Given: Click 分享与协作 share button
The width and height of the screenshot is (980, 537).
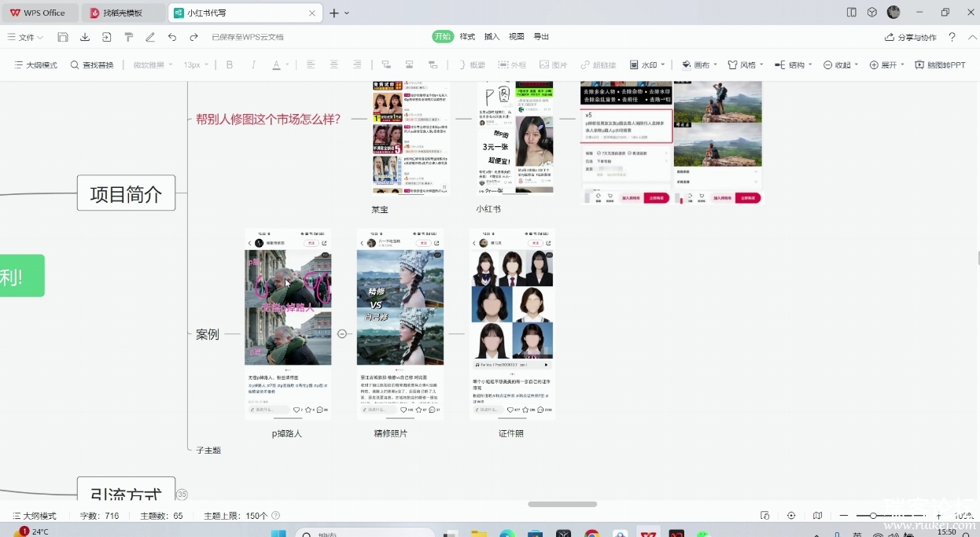Looking at the screenshot, I should click(x=911, y=37).
